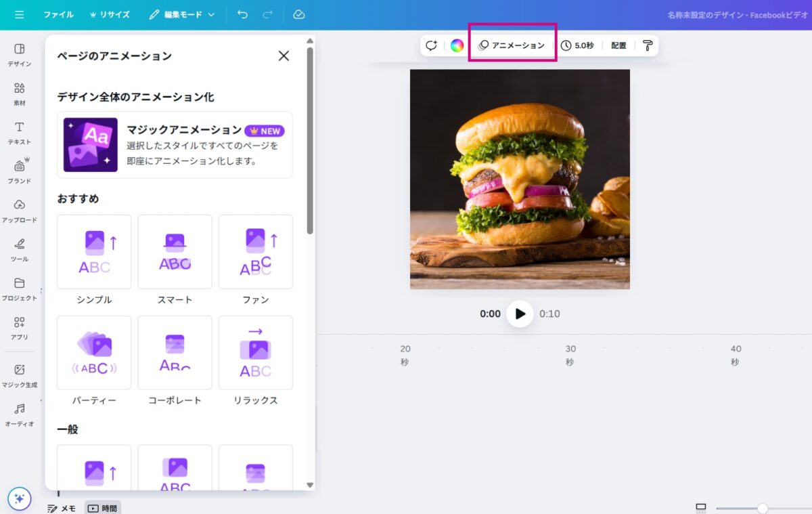Open the マジック生成 sidebar tab
This screenshot has height=514, width=812.
[x=20, y=376]
